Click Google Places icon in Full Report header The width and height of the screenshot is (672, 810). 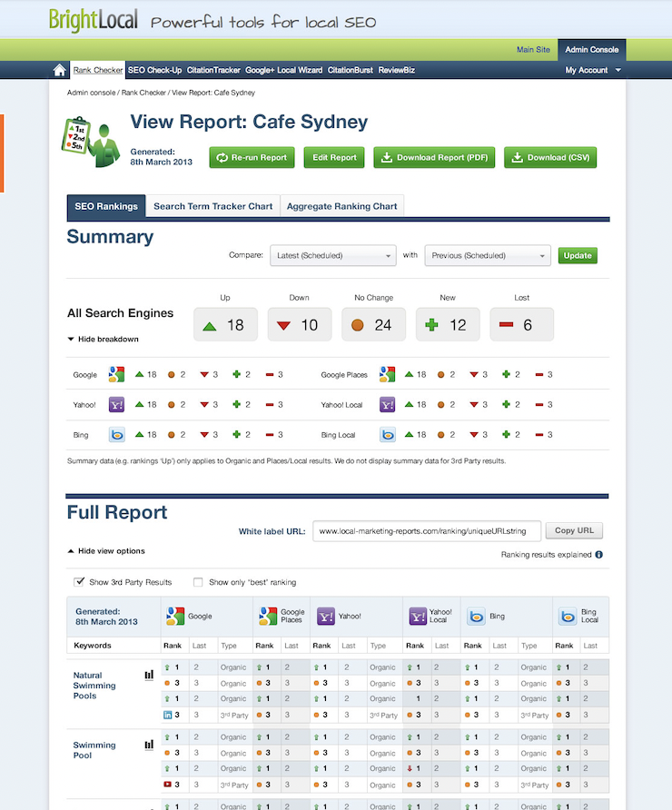pos(268,617)
